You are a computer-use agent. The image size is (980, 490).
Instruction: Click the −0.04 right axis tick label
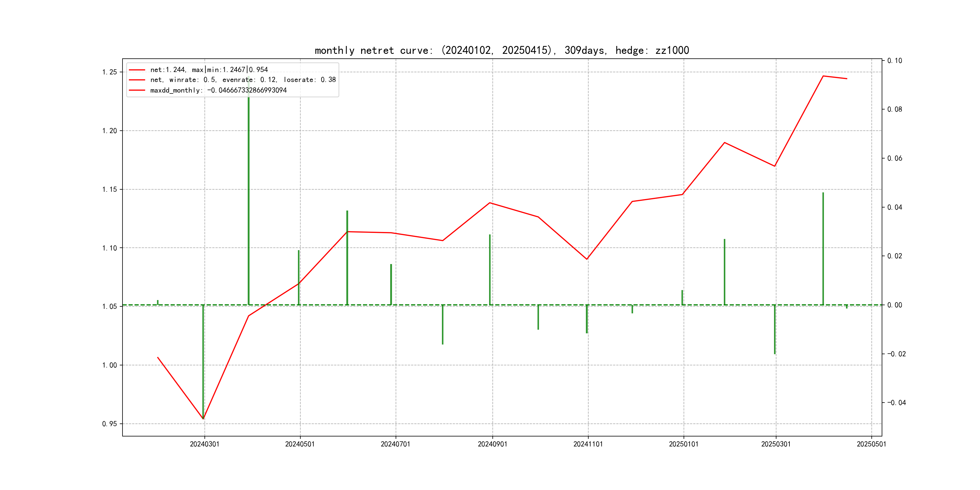(x=896, y=403)
